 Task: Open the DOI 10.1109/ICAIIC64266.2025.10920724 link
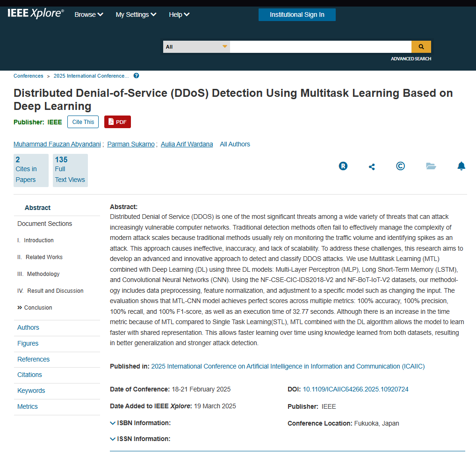355,389
